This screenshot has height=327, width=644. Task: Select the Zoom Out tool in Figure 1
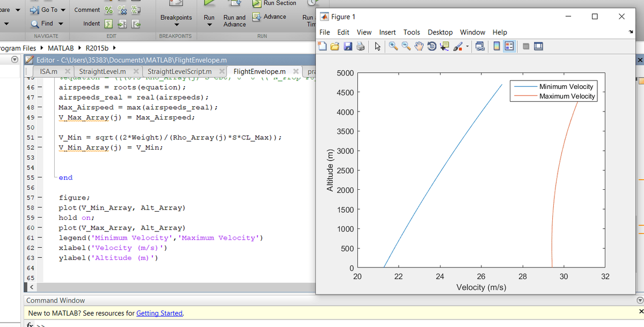click(406, 47)
